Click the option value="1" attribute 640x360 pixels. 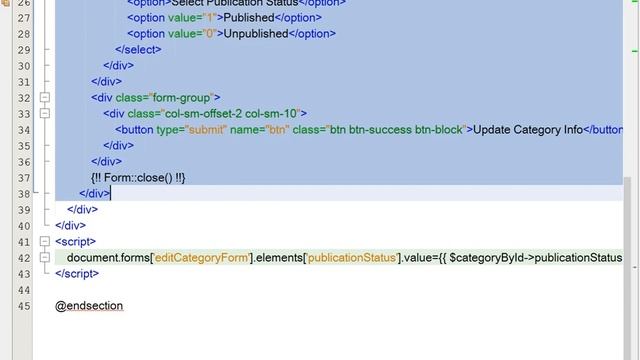[x=192, y=18]
